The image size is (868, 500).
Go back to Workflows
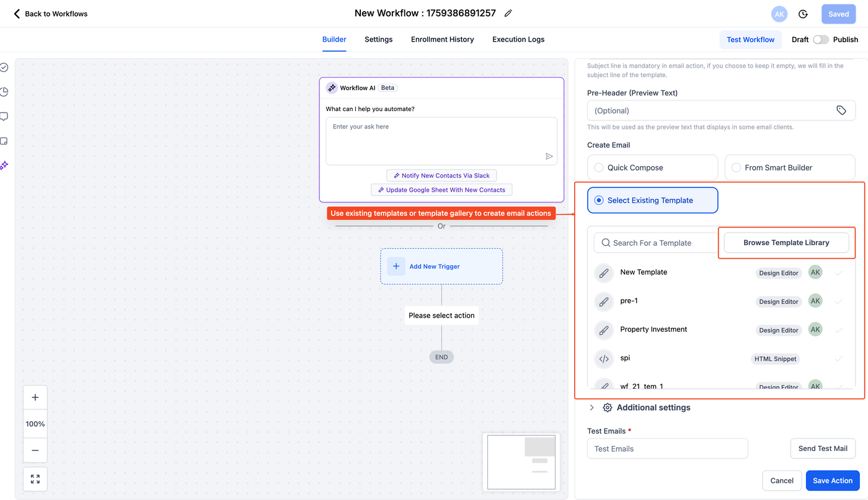point(51,14)
